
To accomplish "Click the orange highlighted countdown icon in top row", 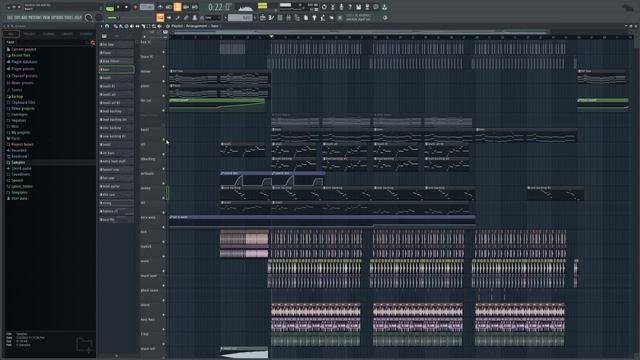I will [177, 7].
